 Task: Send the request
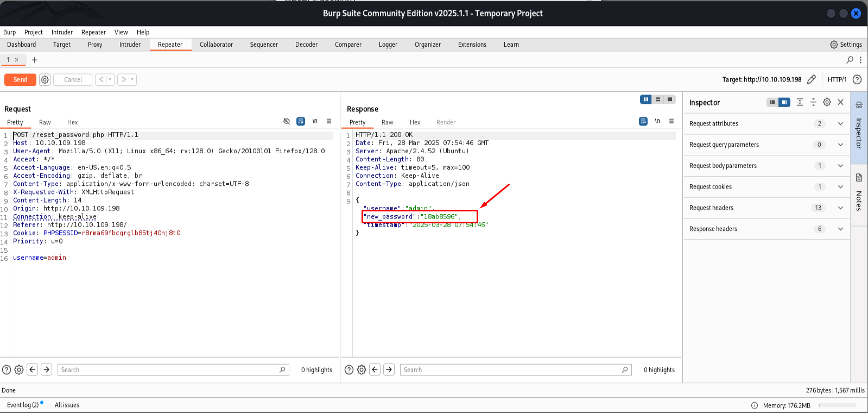tap(20, 79)
